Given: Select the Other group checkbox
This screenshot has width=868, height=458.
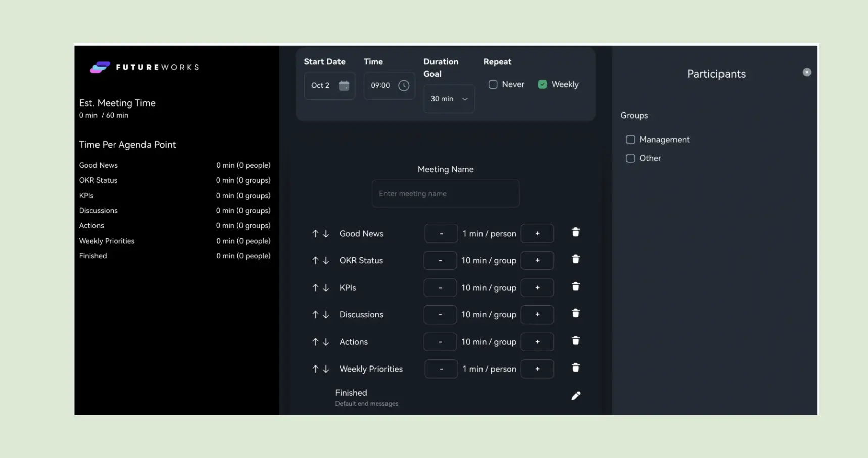Looking at the screenshot, I should 630,158.
